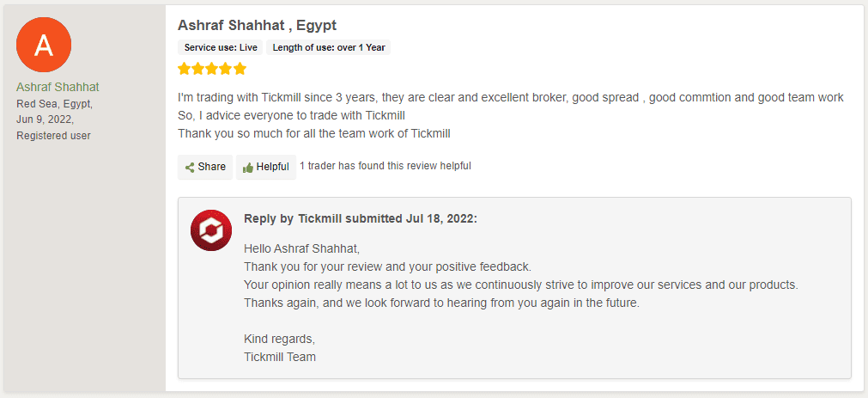Click the third rating star
The image size is (868, 398).
click(x=212, y=69)
